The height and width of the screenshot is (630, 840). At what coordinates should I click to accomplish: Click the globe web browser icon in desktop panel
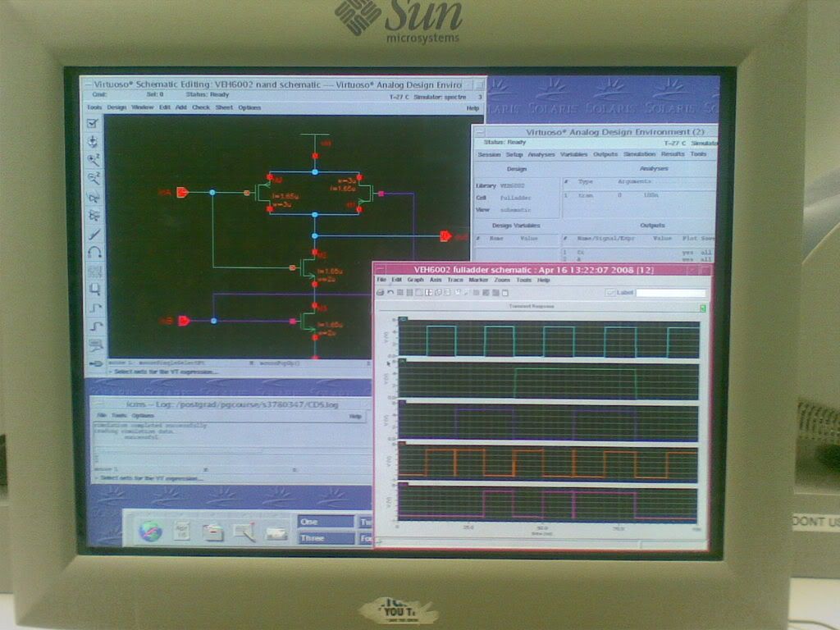pos(150,531)
